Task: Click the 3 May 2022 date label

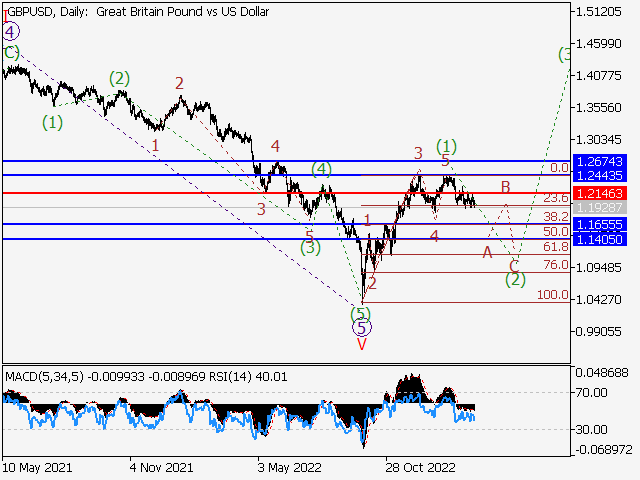Action: point(289,467)
